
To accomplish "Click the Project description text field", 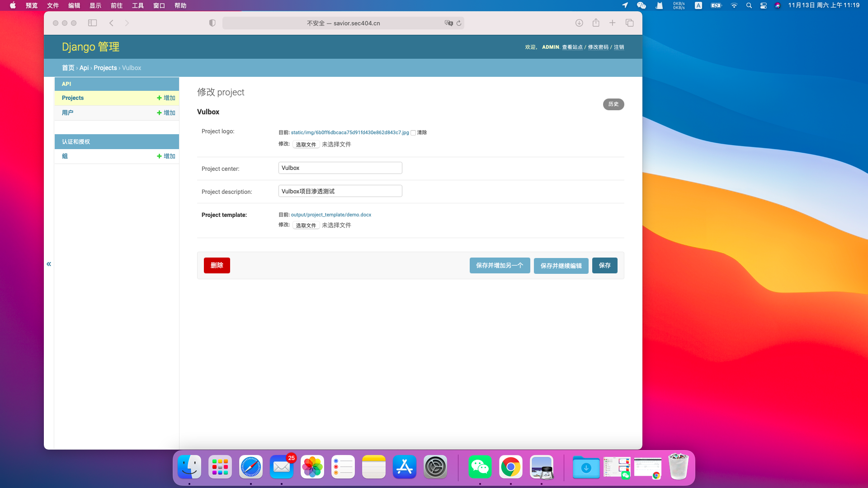I will [340, 191].
